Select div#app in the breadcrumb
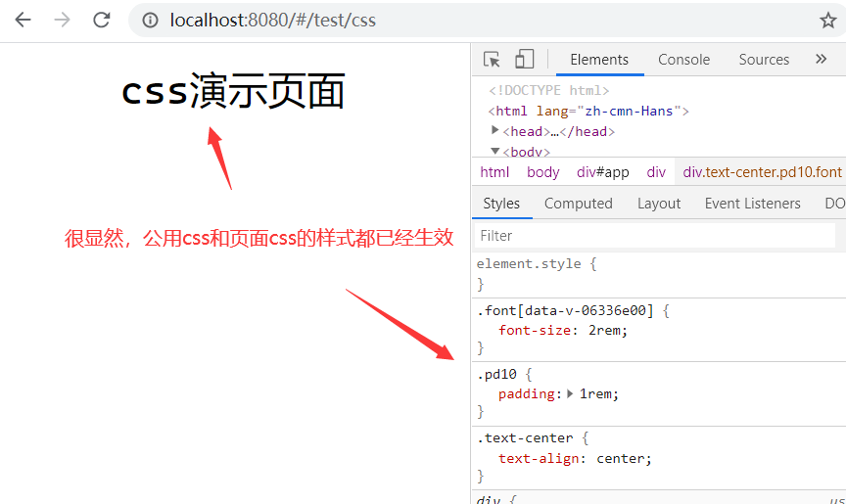The image size is (846, 504). [602, 172]
